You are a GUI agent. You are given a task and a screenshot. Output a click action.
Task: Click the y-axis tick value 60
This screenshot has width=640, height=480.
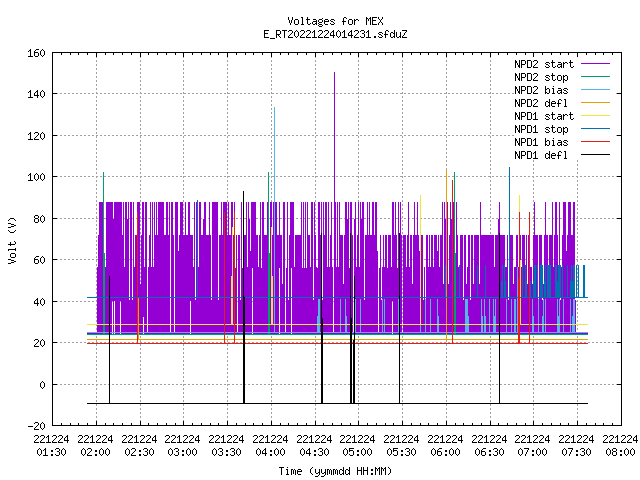[x=39, y=260]
